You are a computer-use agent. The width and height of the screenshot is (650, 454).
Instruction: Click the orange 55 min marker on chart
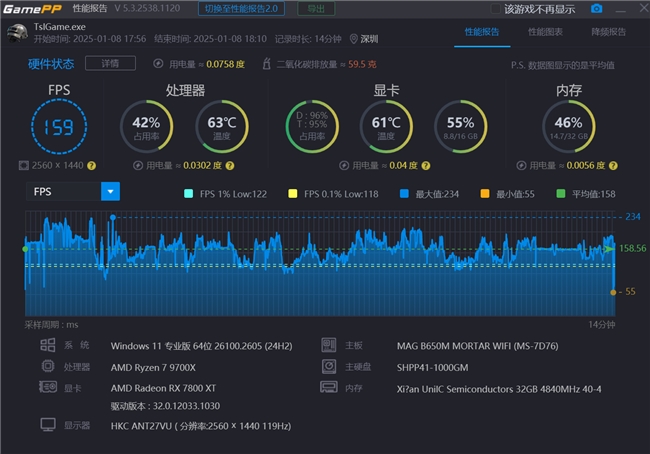pyautogui.click(x=613, y=292)
